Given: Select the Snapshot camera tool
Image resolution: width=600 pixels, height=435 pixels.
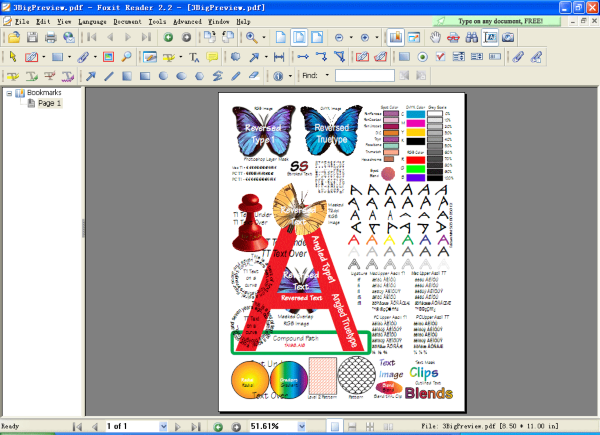Looking at the screenshot, I should (508, 37).
